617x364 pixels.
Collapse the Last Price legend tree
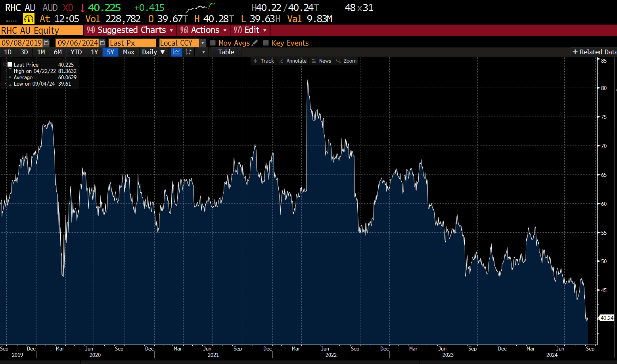coord(5,64)
